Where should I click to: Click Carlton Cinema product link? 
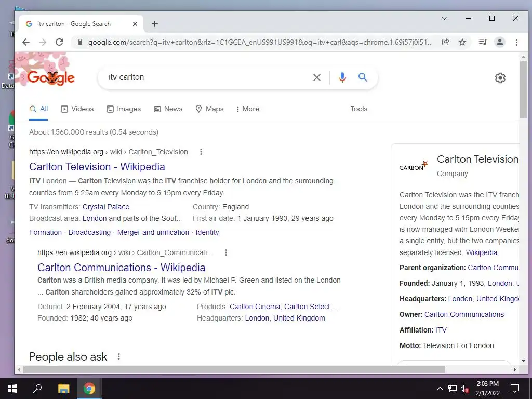pyautogui.click(x=255, y=307)
